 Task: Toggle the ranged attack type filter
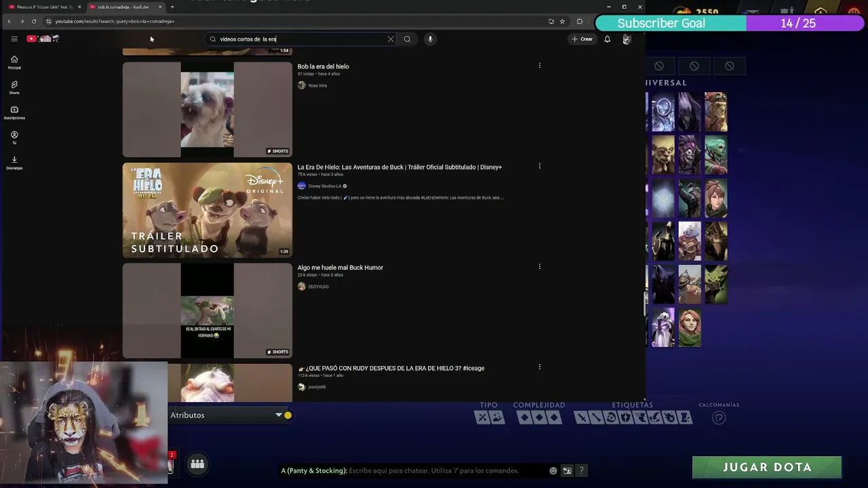click(497, 418)
